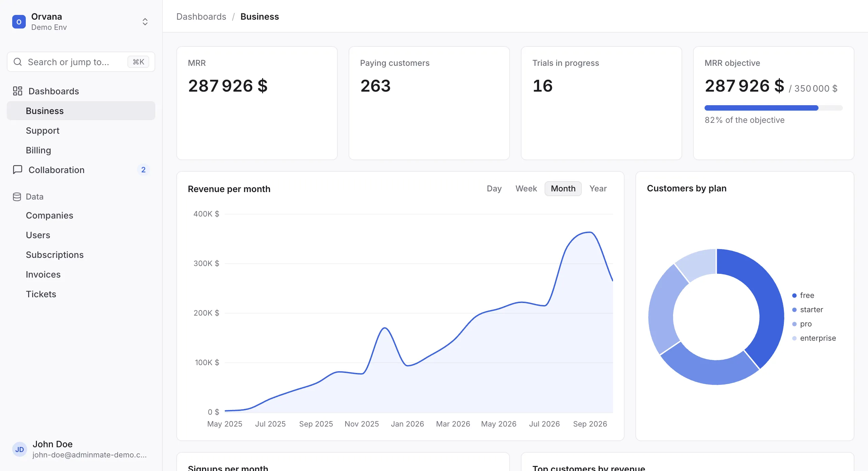This screenshot has width=868, height=471.
Task: Click Paying customers value 263
Action: [x=375, y=86]
